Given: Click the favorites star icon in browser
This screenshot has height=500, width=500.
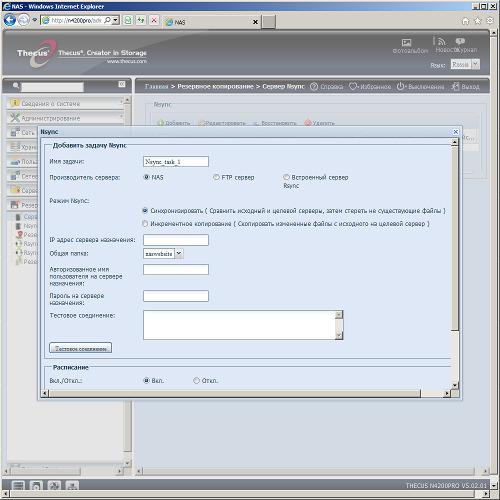Looking at the screenshot, I should [x=477, y=21].
